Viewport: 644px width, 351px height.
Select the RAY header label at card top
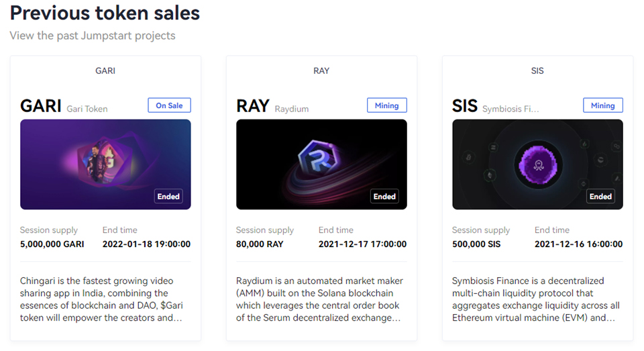(321, 70)
